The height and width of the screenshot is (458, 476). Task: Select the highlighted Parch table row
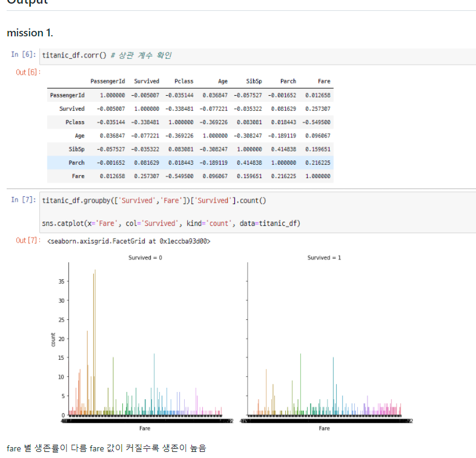point(190,162)
